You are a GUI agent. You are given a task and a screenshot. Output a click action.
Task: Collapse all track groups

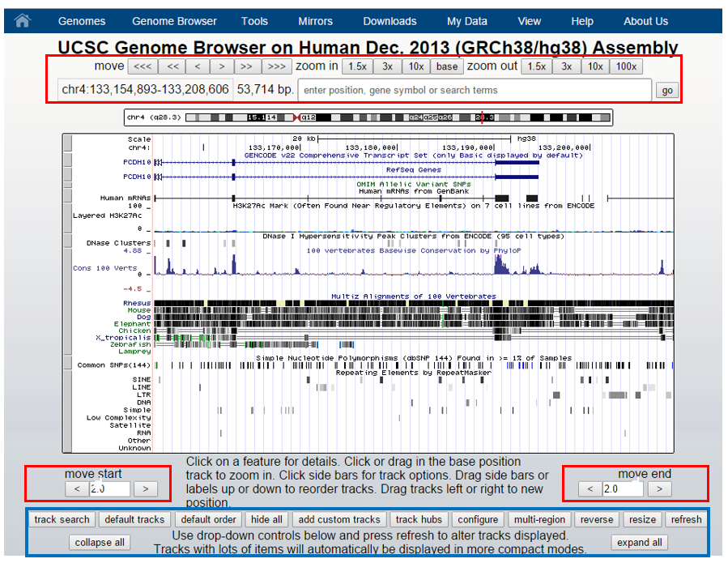coord(100,542)
